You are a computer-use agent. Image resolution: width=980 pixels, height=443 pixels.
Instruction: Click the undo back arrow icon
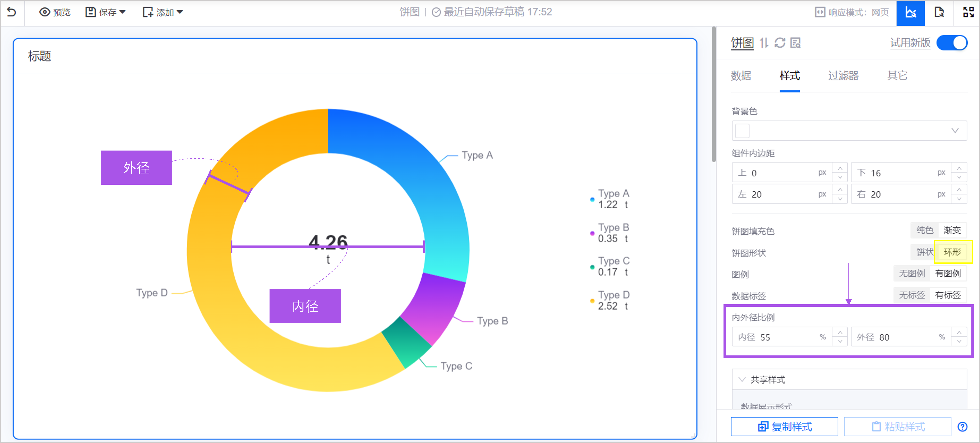12,12
